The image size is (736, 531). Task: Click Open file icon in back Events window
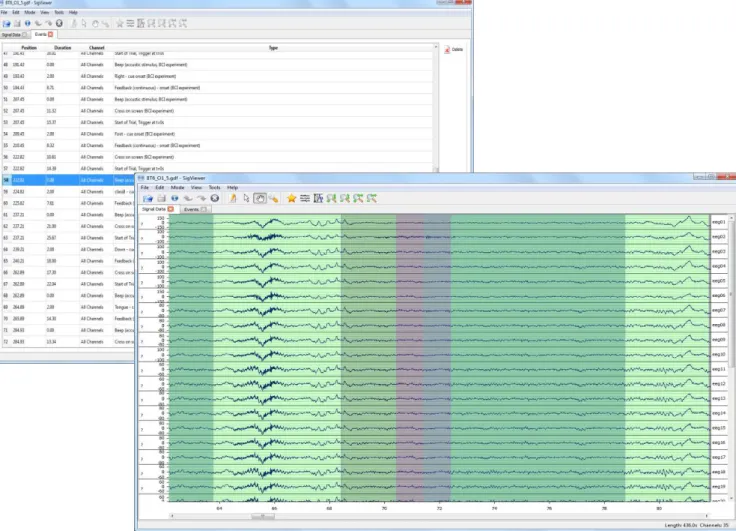pos(6,23)
